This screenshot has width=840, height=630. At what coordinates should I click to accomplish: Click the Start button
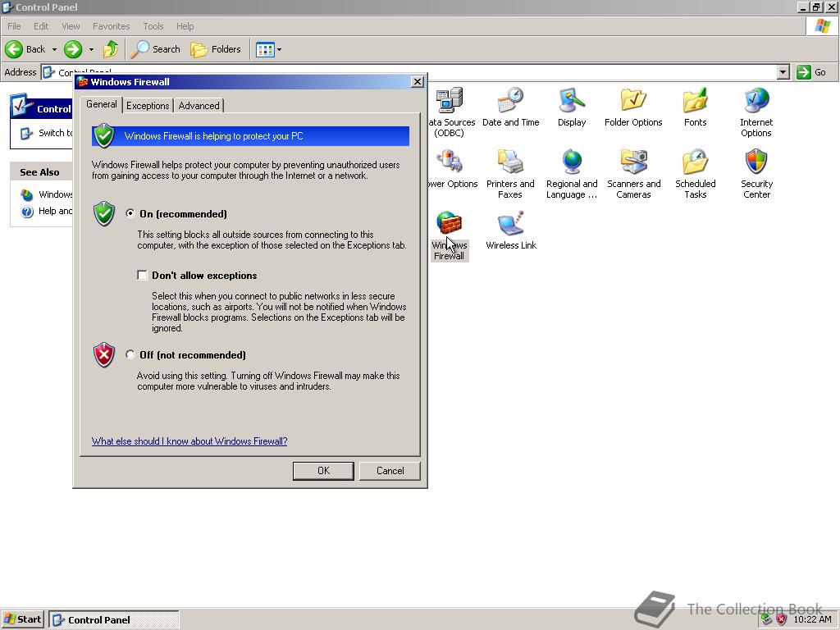point(22,619)
